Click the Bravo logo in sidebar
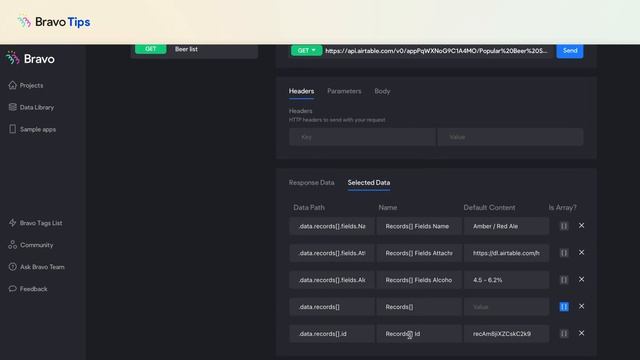640x360 pixels. point(31,59)
